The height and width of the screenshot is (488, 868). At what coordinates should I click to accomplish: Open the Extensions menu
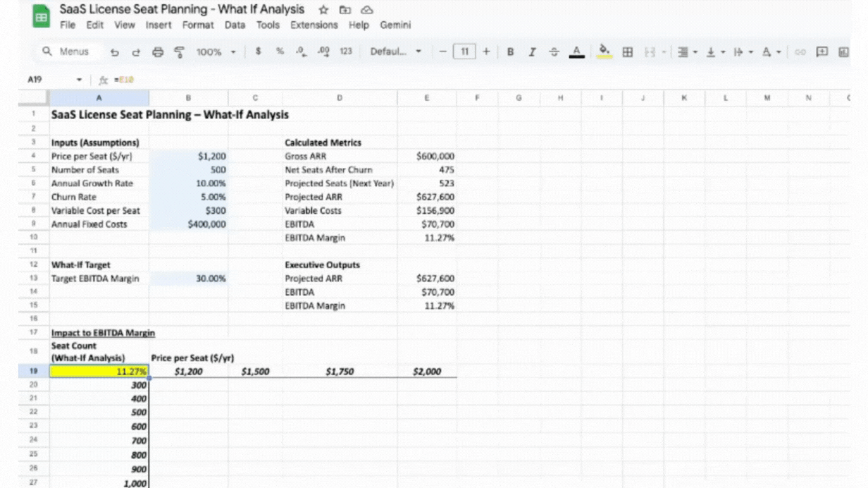click(314, 25)
